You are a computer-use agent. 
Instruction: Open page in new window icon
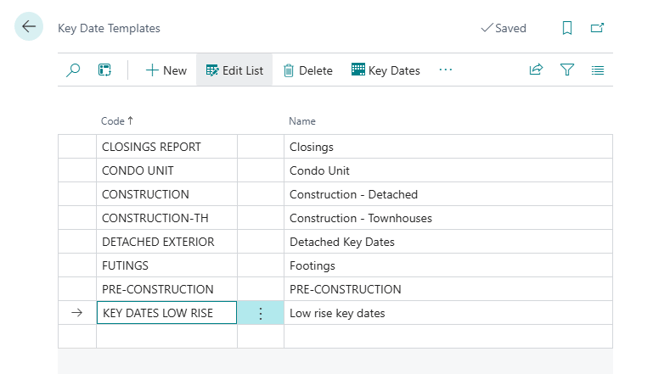click(x=597, y=28)
